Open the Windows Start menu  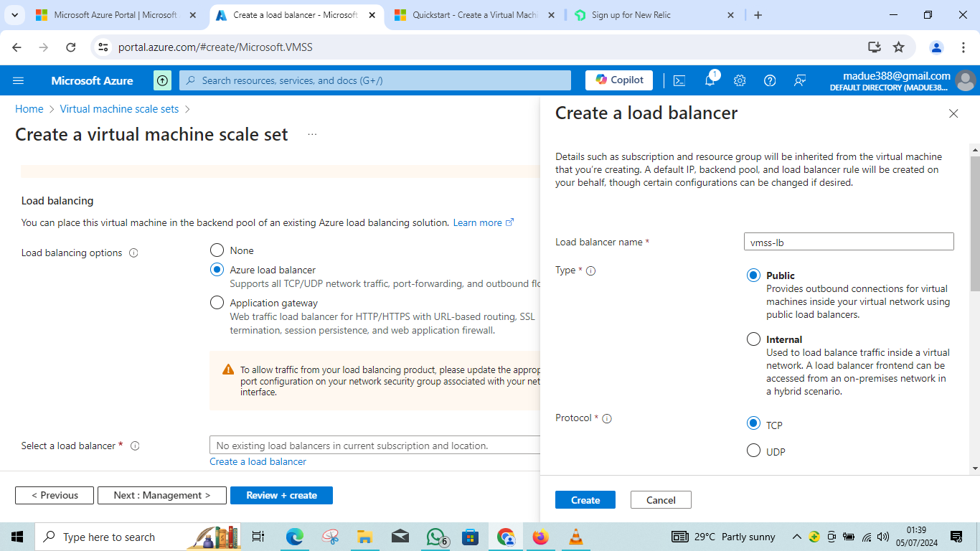17,537
